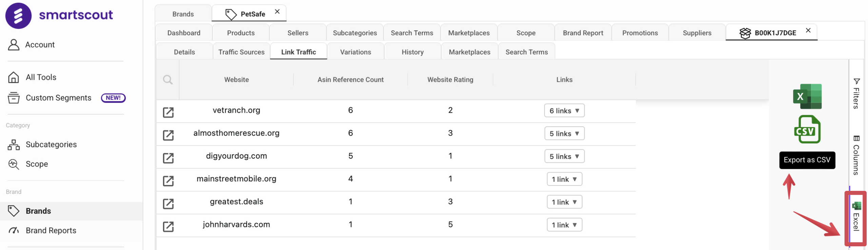This screenshot has width=868, height=250.
Task: Click the search magnifier icon in table header
Action: [x=168, y=79]
